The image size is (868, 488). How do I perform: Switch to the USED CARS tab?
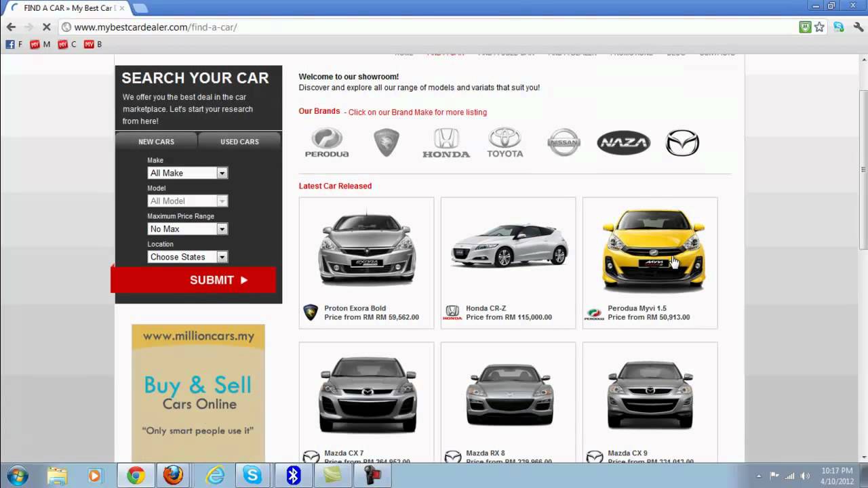point(239,141)
